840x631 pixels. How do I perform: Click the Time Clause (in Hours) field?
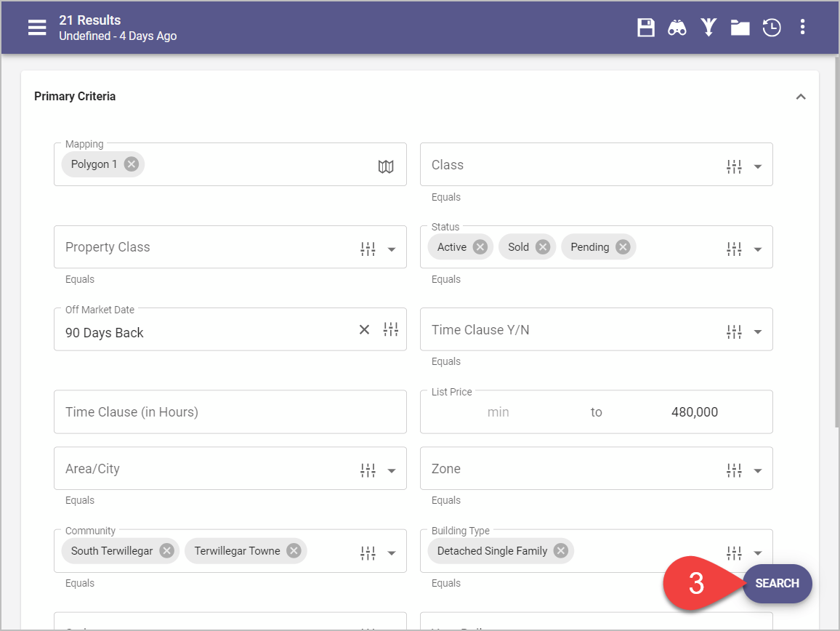(x=230, y=411)
